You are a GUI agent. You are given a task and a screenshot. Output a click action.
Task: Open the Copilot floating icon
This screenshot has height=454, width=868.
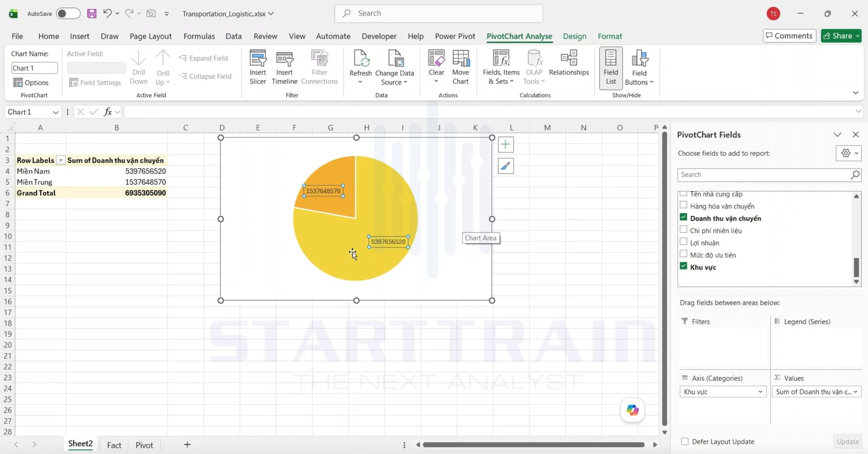pyautogui.click(x=632, y=410)
